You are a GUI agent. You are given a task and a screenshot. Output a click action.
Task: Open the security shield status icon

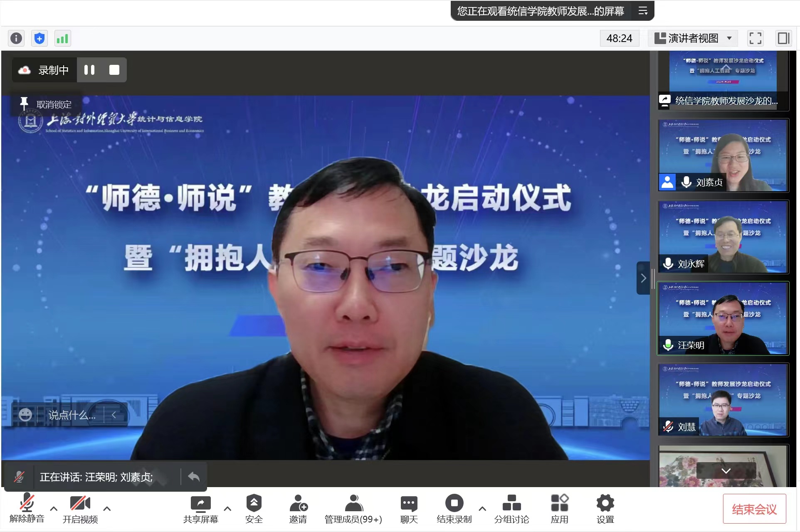click(x=40, y=39)
